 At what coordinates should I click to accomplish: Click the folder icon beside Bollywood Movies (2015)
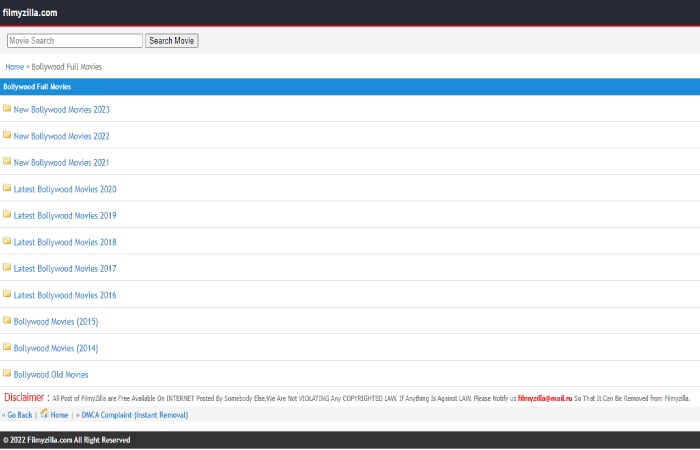7,320
